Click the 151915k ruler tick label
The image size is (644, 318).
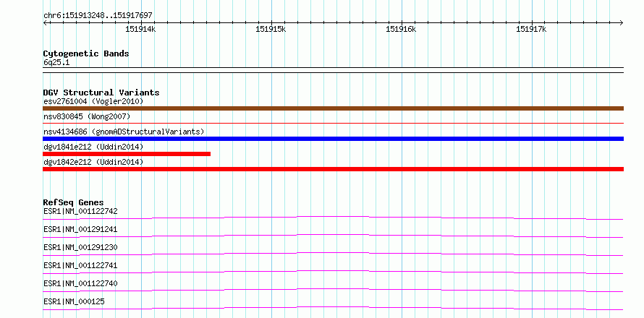[x=271, y=29]
